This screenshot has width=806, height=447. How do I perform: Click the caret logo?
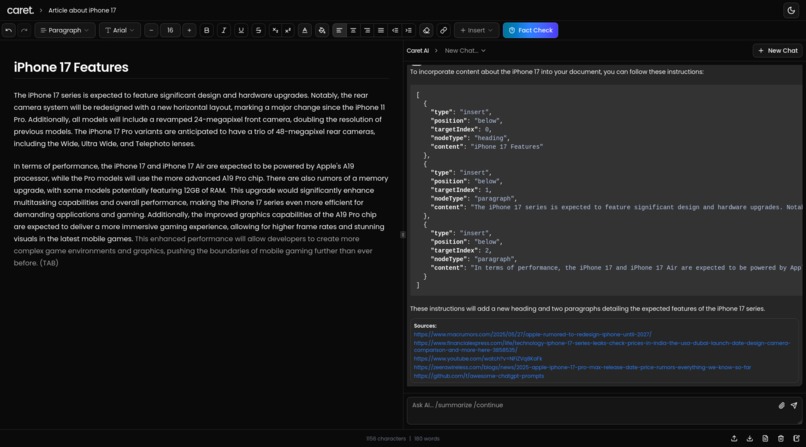pos(20,10)
